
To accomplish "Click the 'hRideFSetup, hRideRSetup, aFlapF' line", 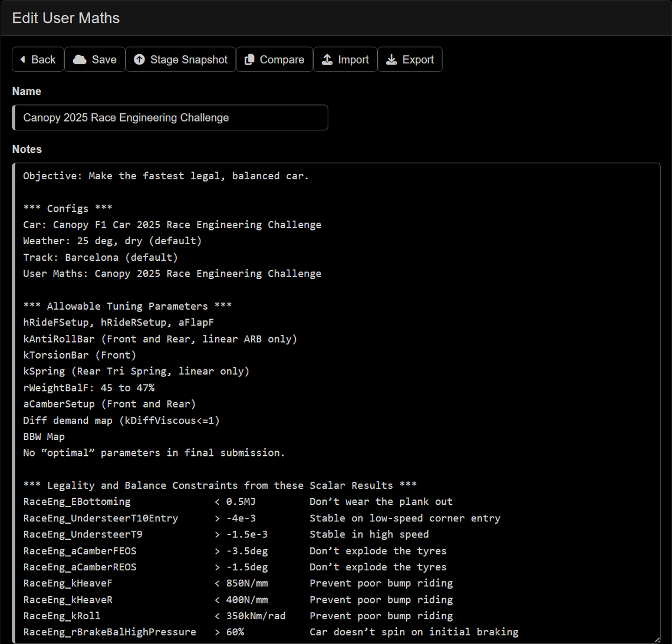I will point(118,323).
